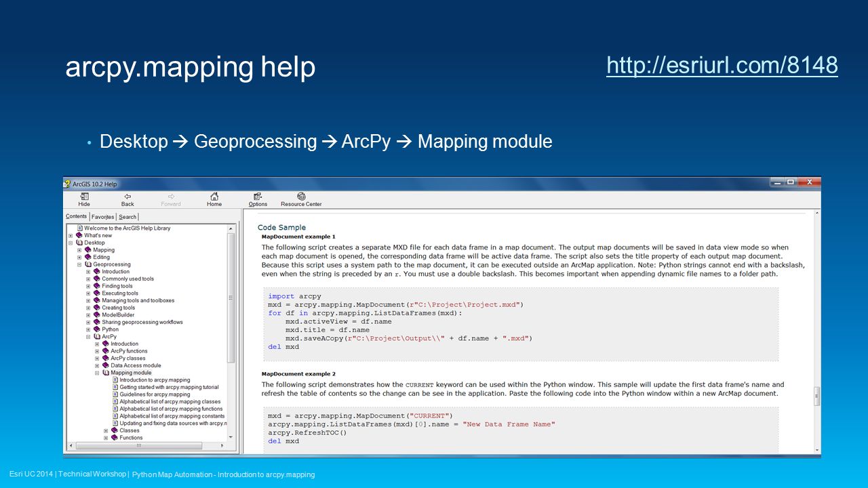The image size is (868, 488).
Task: Select 'Guidelines for arcpy.mapping' topic
Action: [155, 394]
